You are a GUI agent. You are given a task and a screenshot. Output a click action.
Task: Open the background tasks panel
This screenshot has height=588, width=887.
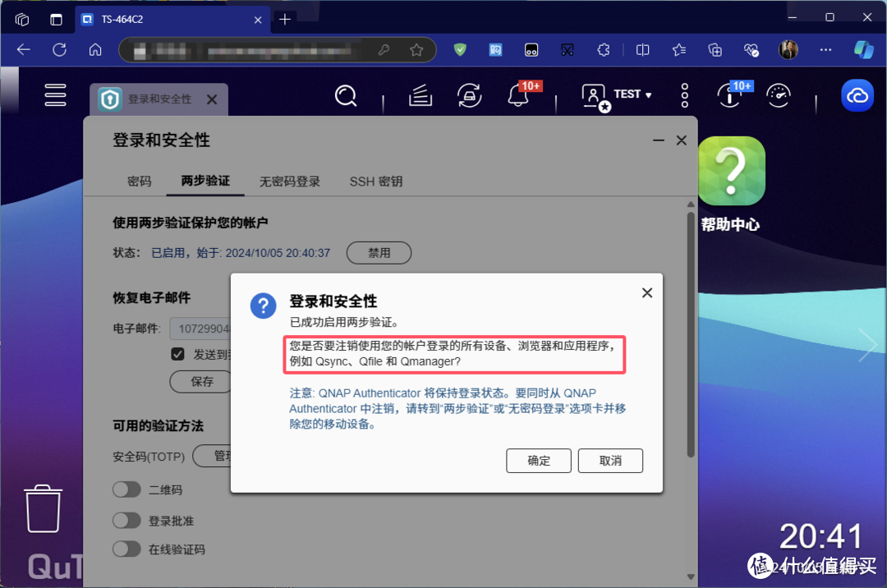click(x=420, y=96)
